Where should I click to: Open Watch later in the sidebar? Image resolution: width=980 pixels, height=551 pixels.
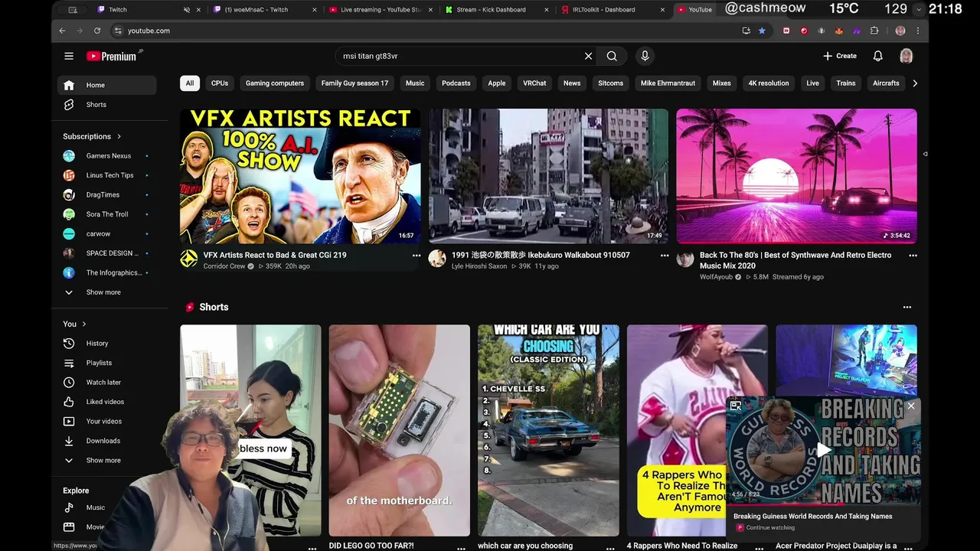106,382
